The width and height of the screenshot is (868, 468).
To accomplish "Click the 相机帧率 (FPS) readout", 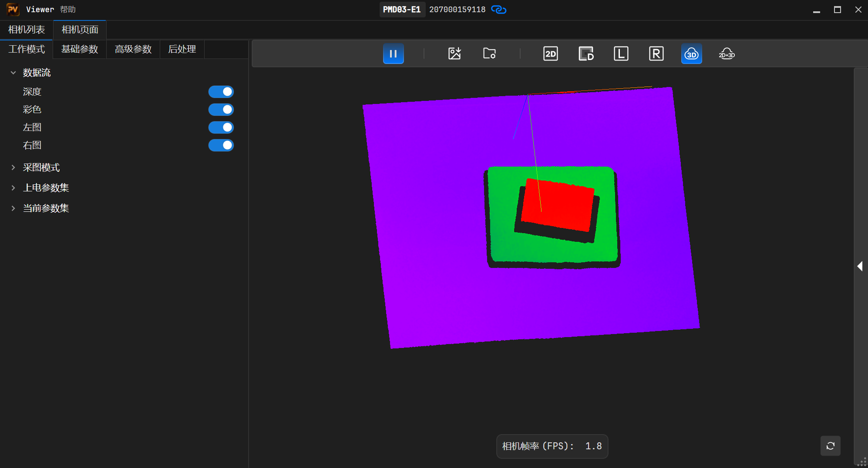I will 552,446.
